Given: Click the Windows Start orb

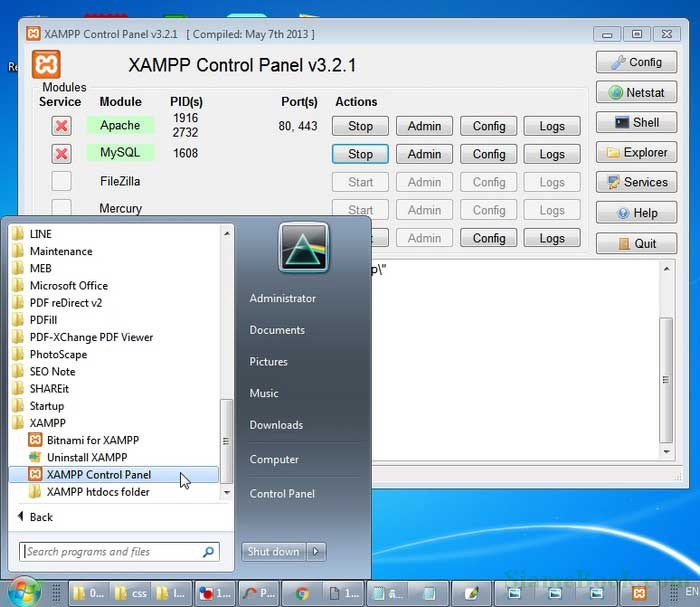Looking at the screenshot, I should pos(23,593).
